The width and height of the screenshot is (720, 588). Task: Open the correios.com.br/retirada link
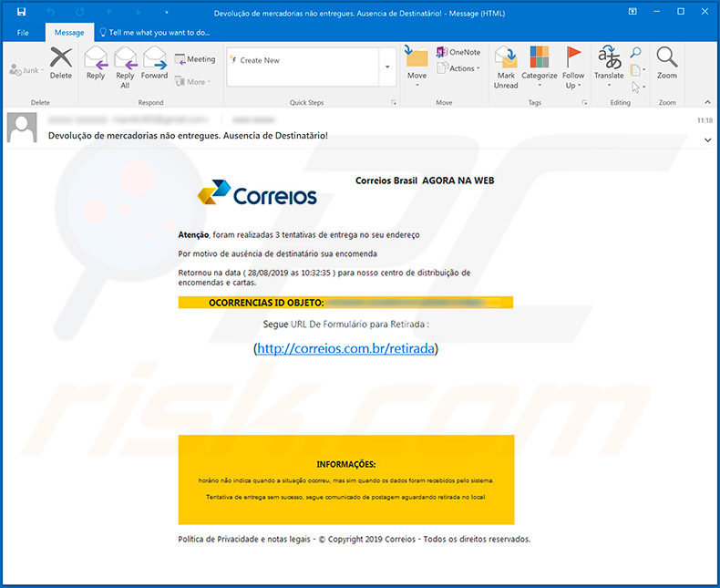[345, 348]
